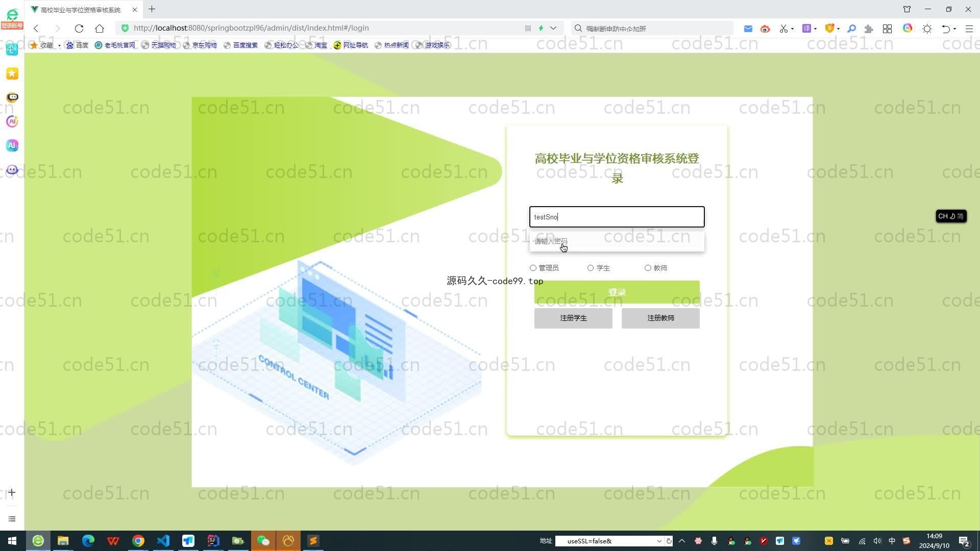Expand the screenshot tool dropdown arrow
This screenshot has height=551, width=980.
[793, 29]
